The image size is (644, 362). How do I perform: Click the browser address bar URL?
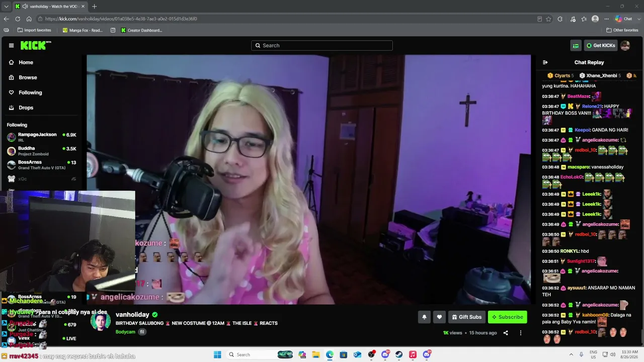[121, 19]
